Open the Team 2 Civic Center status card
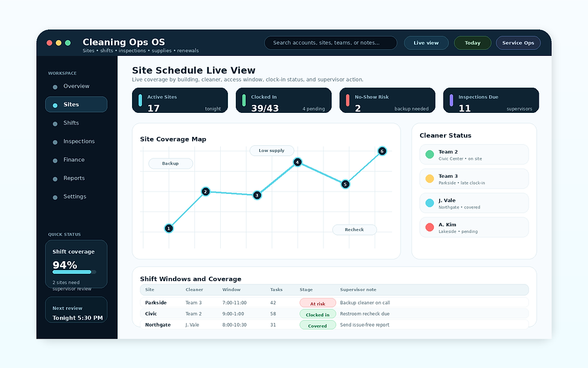Image resolution: width=588 pixels, height=368 pixels. [x=474, y=154]
